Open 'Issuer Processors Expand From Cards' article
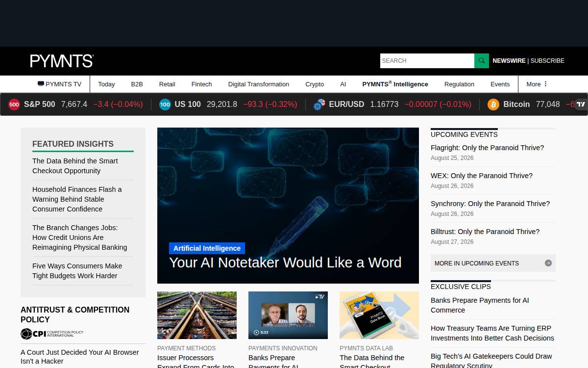The image size is (588, 368). (196, 362)
